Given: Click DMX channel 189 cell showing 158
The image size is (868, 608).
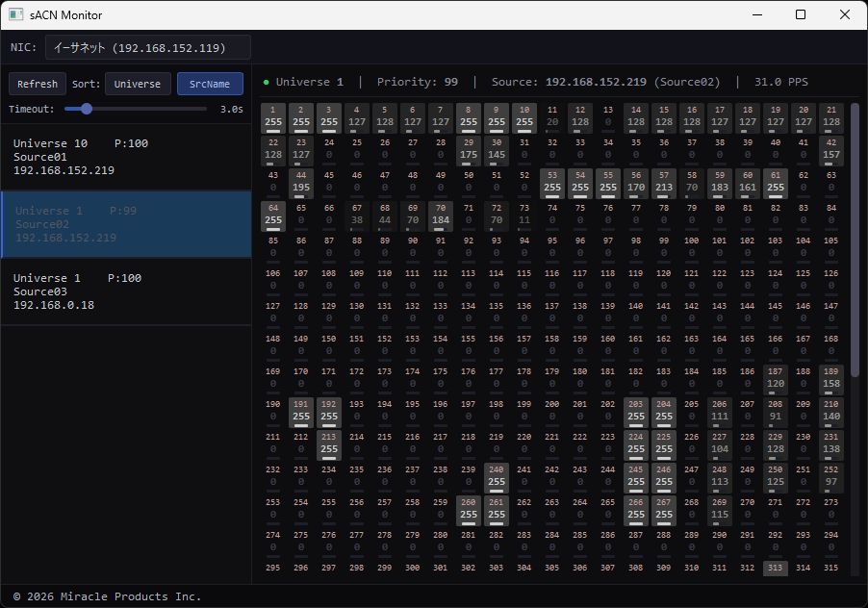Looking at the screenshot, I should (831, 378).
